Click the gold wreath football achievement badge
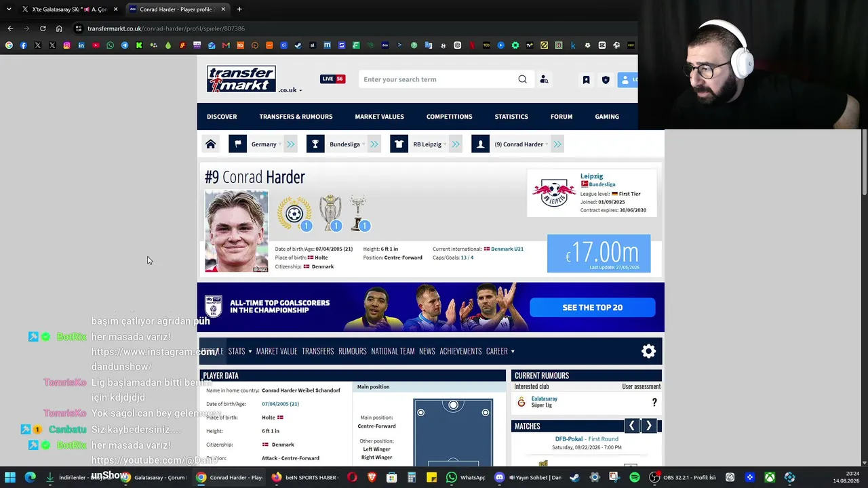The height and width of the screenshot is (488, 868). (x=294, y=213)
